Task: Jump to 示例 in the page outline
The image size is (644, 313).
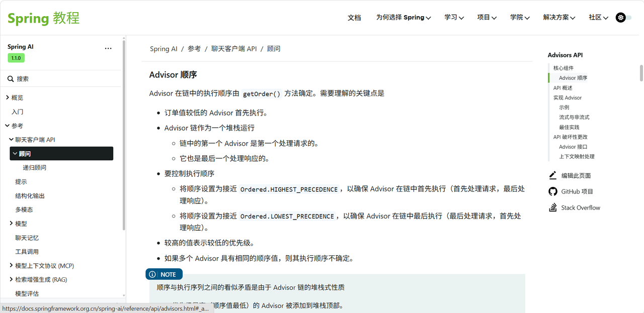Action: 564,108
